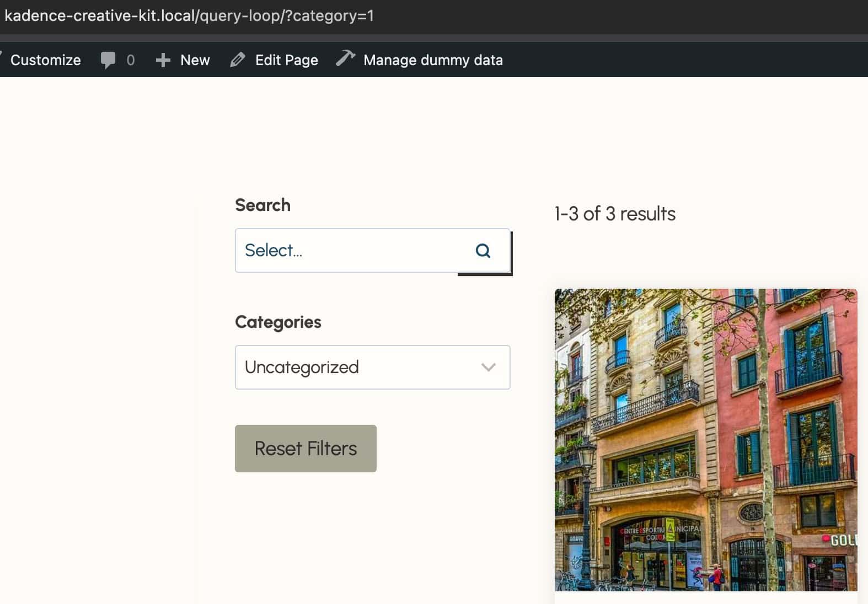
Task: Click the plus icon beside New
Action: point(163,60)
